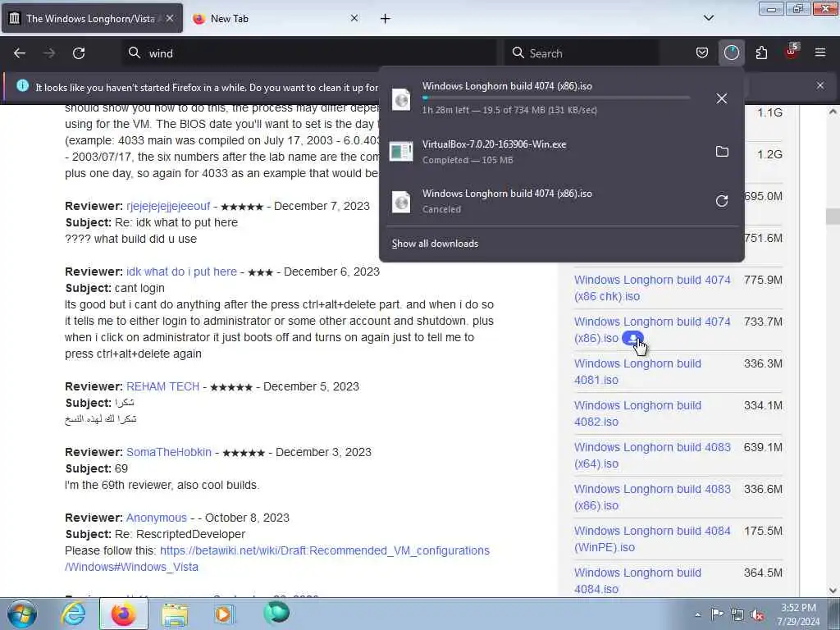Click the scrollbar down arrow
The image size is (840, 630).
(x=833, y=591)
